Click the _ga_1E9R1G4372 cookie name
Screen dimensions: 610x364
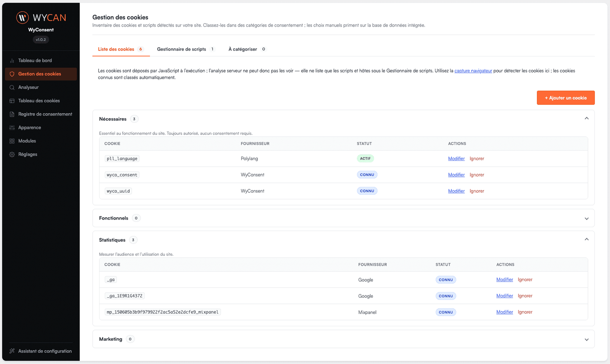click(x=125, y=296)
